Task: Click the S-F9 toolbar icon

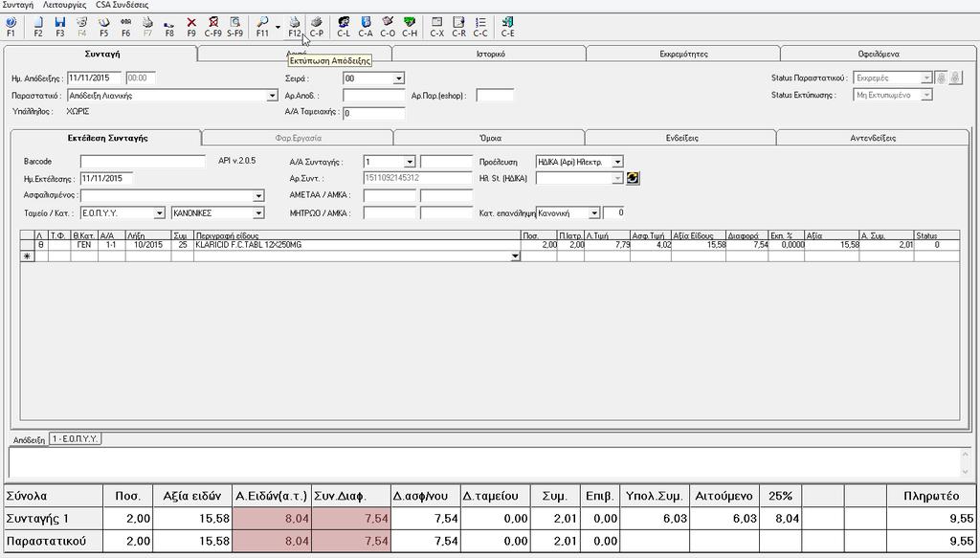Action: pyautogui.click(x=235, y=27)
